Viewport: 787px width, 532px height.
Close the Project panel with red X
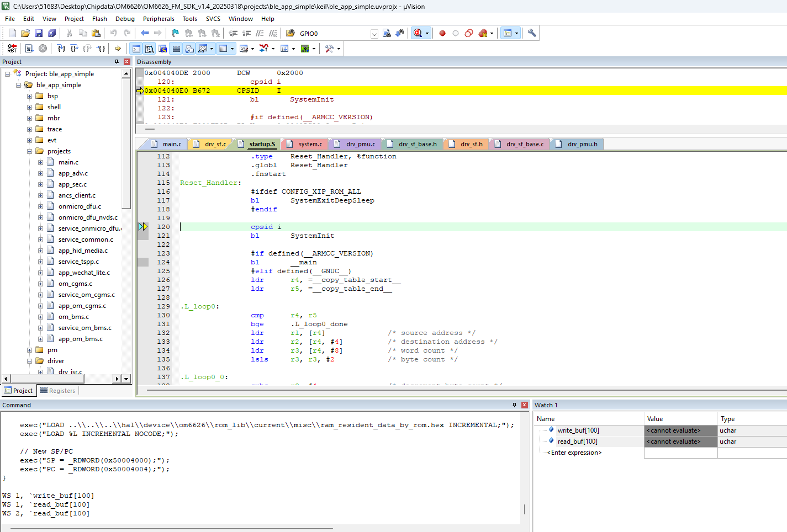pyautogui.click(x=127, y=62)
